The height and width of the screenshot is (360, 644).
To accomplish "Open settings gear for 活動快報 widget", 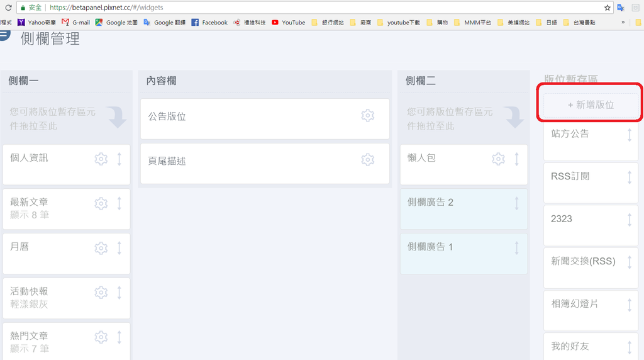I will tap(101, 292).
